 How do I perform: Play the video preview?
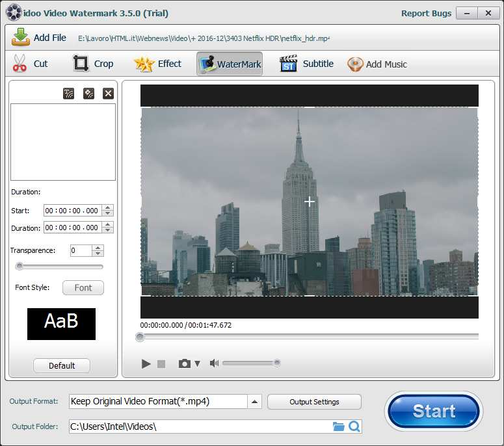[146, 363]
